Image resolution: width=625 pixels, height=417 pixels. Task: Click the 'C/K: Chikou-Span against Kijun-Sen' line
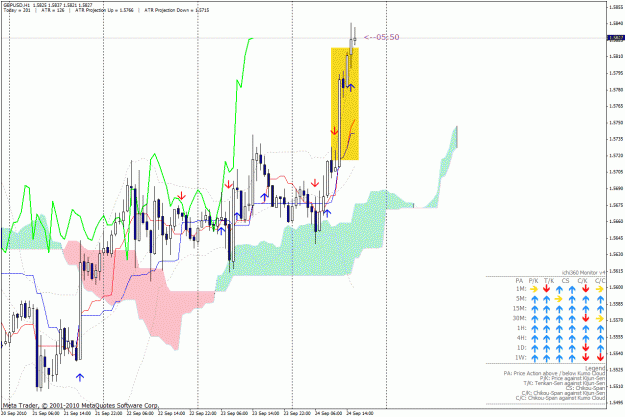coord(563,393)
